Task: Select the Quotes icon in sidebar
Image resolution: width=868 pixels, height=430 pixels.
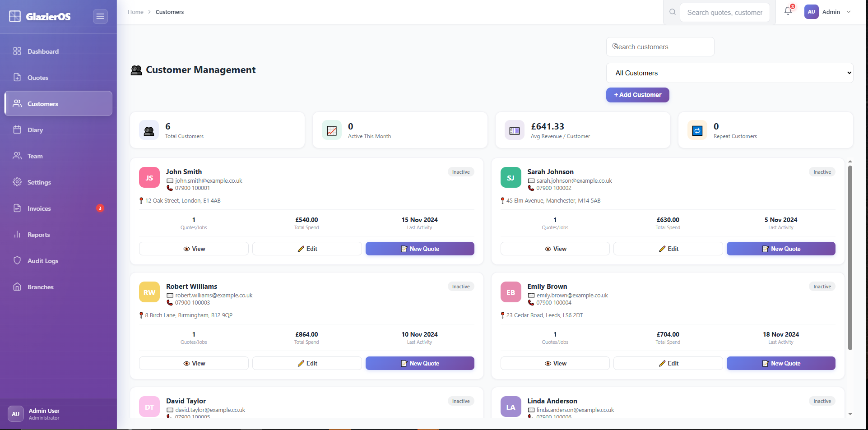Action: tap(17, 77)
